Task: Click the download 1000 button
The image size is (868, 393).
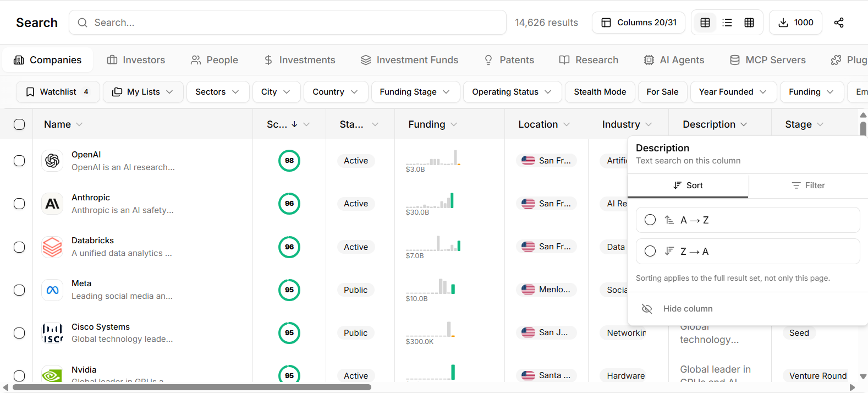Action: (795, 23)
